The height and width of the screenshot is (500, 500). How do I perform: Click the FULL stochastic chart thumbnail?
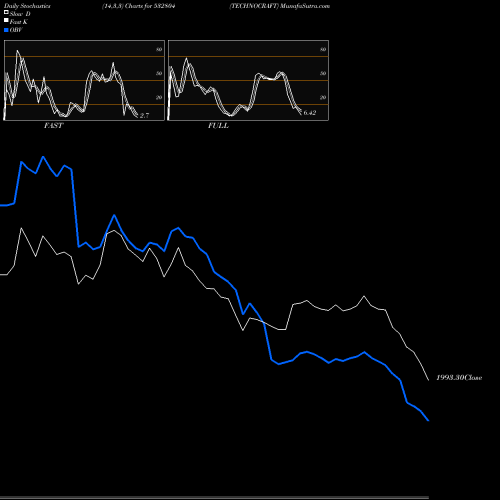click(x=248, y=80)
